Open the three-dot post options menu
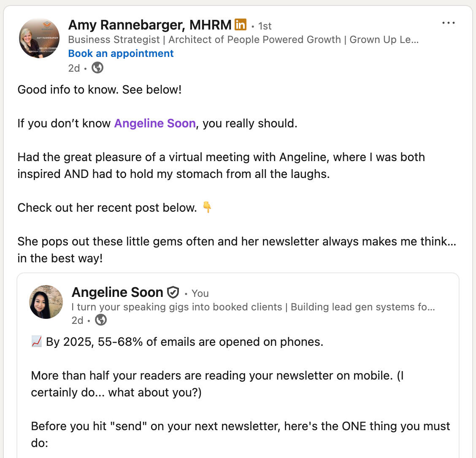 (x=448, y=23)
